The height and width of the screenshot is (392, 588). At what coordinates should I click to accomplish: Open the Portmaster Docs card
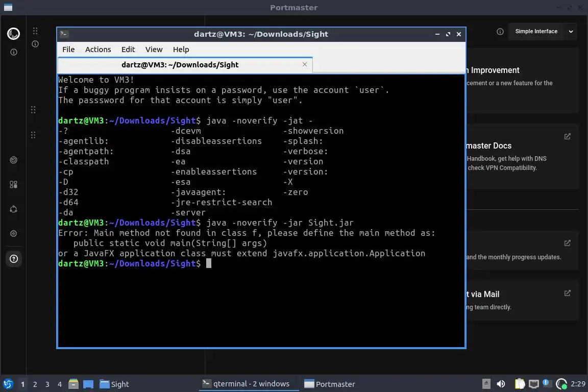(522, 156)
